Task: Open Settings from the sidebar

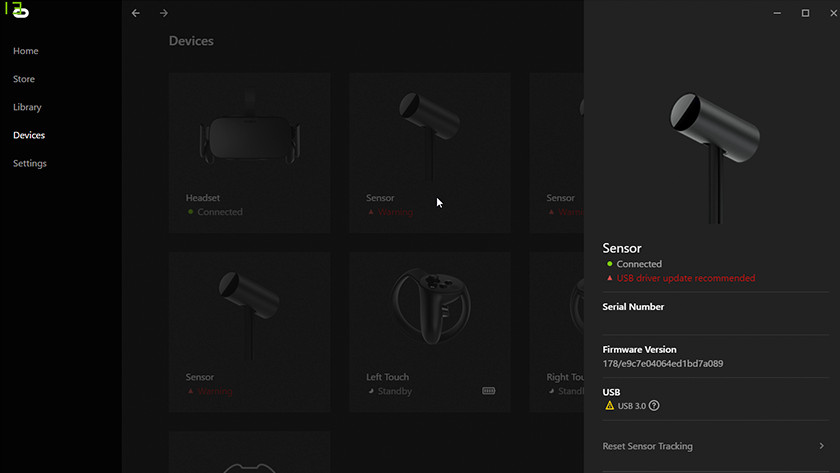Action: [30, 163]
